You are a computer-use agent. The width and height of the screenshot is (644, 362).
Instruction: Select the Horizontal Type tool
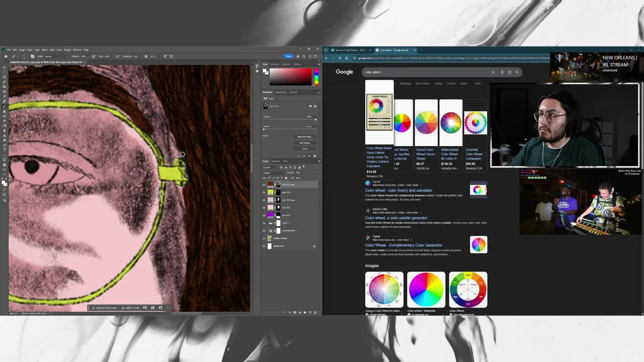(x=5, y=150)
